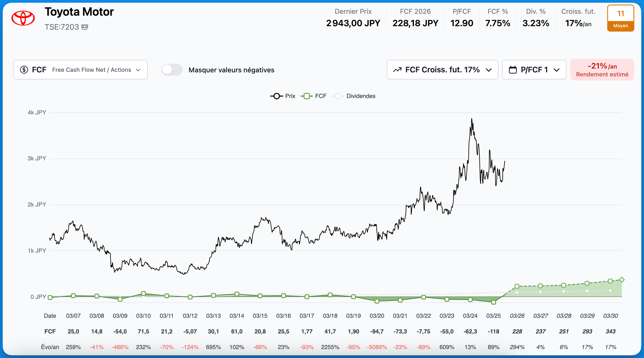
Task: Click the score 11 Moyen badge
Action: (x=620, y=18)
